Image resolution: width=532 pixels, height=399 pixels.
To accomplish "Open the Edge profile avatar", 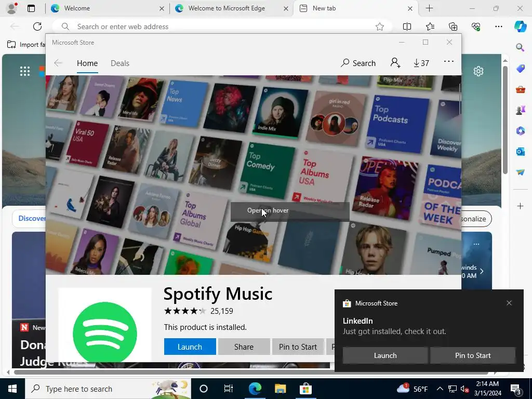I will click(12, 8).
